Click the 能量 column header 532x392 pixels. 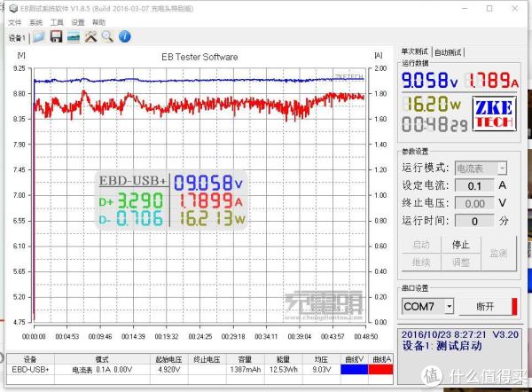click(283, 359)
